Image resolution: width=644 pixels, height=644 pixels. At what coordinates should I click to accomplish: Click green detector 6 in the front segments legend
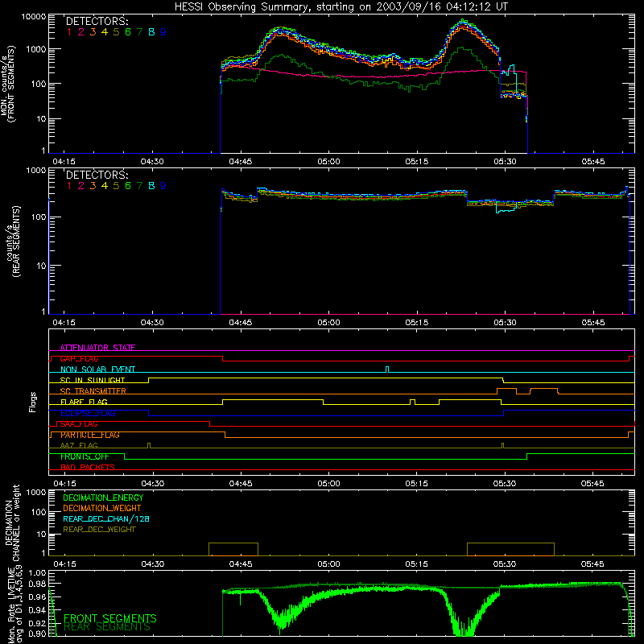tap(128, 32)
